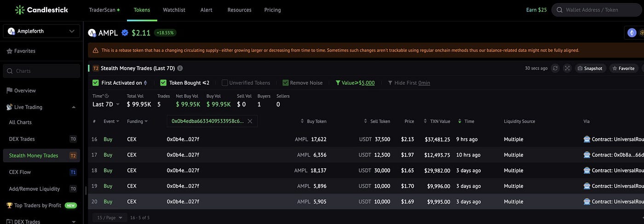
Task: Open the Last 7D time range dropdown
Action: (x=106, y=104)
